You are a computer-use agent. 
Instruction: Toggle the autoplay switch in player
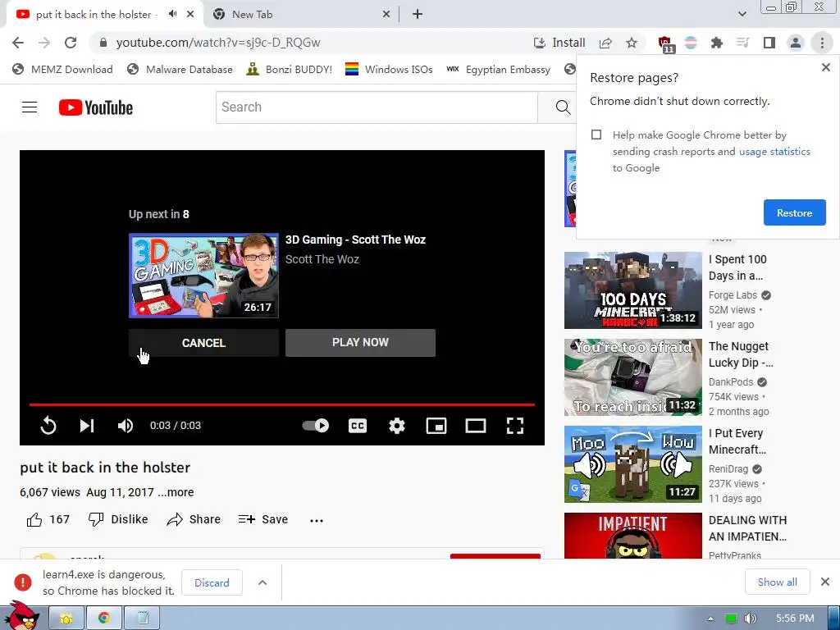[316, 426]
